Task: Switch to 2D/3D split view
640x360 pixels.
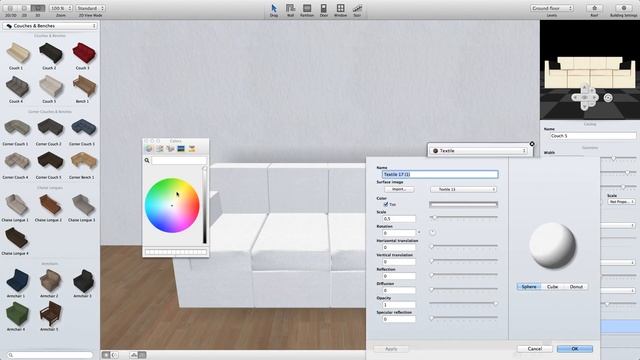Action: (10, 8)
